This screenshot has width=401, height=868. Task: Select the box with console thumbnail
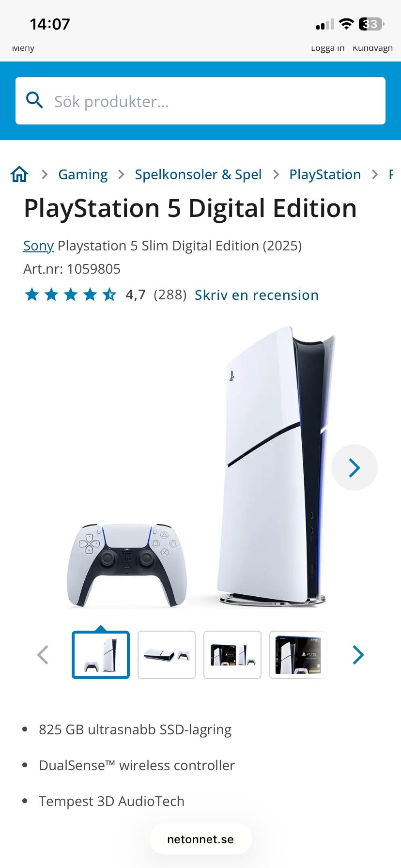coord(232,655)
